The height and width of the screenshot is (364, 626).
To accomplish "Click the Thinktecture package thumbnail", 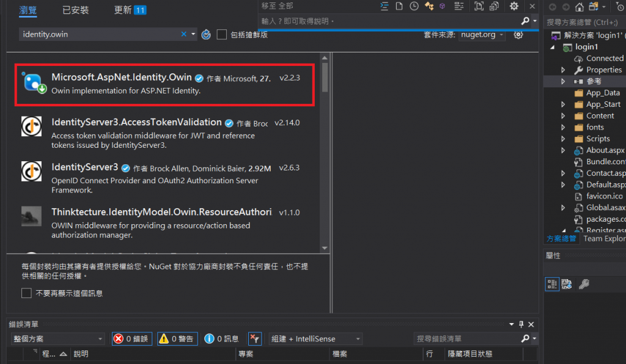I will pyautogui.click(x=31, y=216).
